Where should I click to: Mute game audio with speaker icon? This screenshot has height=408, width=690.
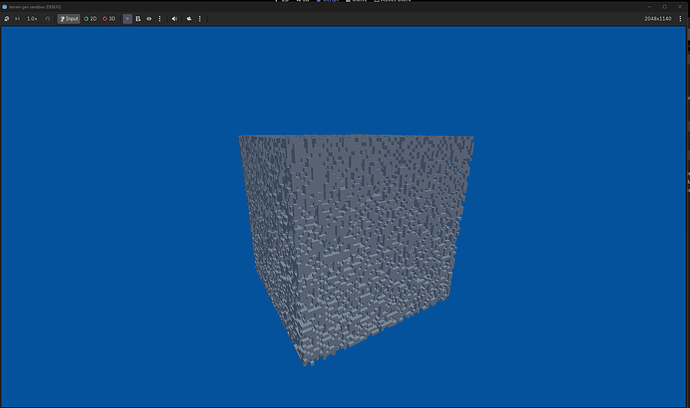click(x=174, y=19)
